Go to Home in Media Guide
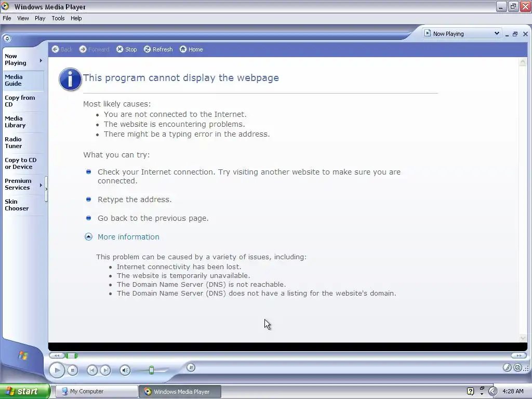The height and width of the screenshot is (399, 532). tap(191, 49)
